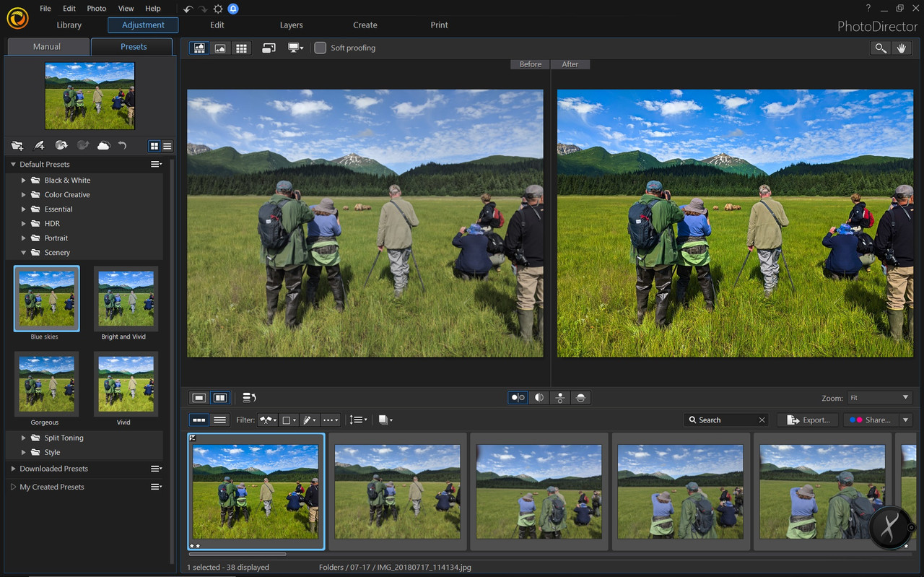924x577 pixels.
Task: Switch to the Manual tab
Action: click(x=47, y=47)
